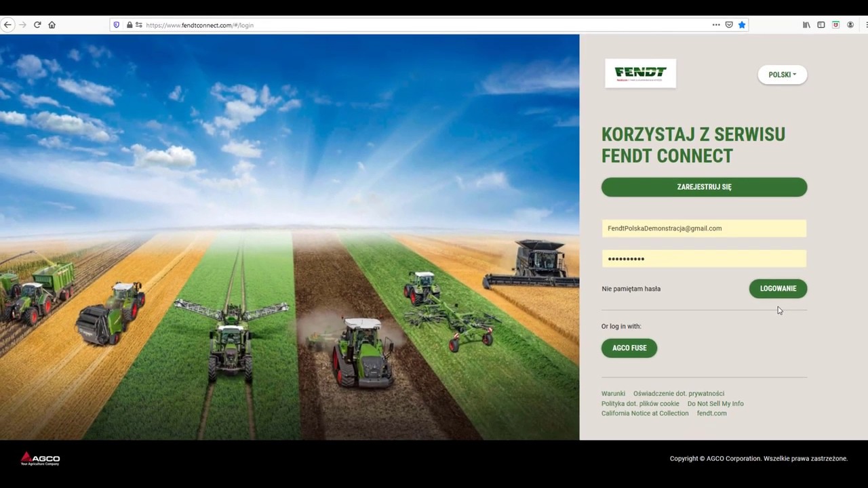The image size is (868, 488).
Task: Click the Fendt logo
Action: point(640,73)
